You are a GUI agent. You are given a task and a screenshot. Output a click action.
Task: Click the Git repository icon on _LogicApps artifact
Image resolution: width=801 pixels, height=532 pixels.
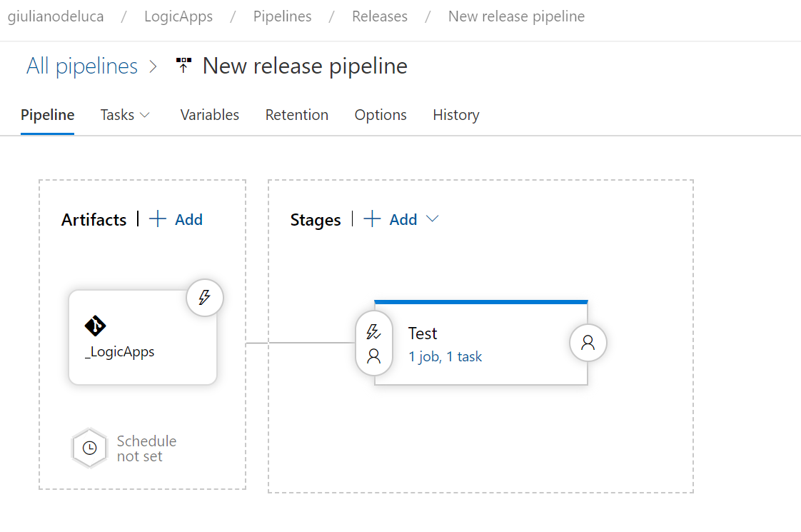(x=95, y=326)
